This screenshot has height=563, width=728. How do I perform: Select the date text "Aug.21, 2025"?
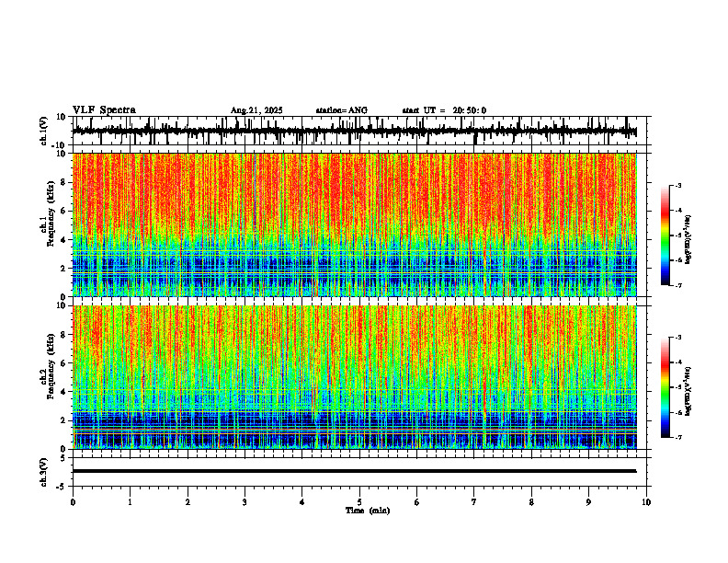click(256, 110)
